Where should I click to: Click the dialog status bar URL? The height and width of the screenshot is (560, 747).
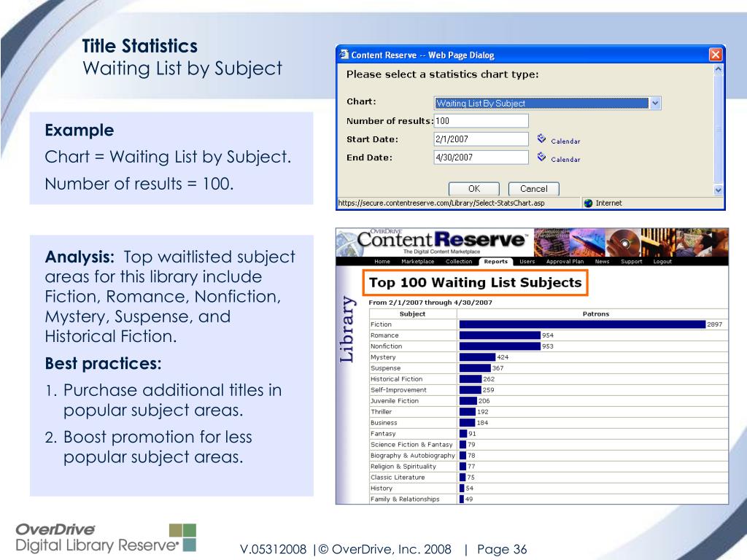(x=441, y=203)
